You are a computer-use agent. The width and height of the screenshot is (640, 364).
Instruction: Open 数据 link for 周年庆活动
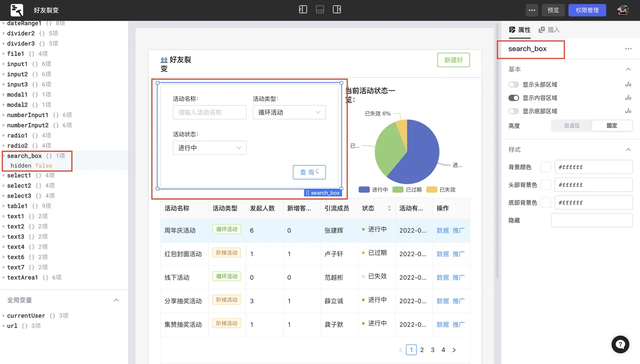point(443,230)
